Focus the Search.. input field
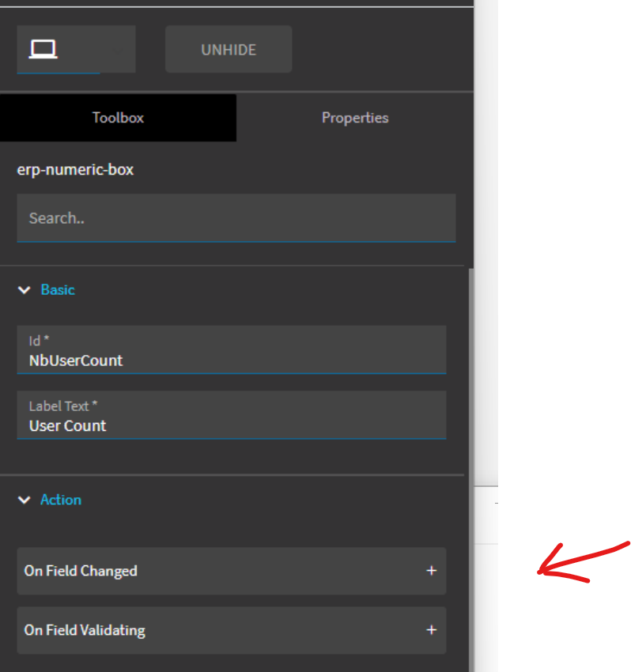 [x=236, y=218]
